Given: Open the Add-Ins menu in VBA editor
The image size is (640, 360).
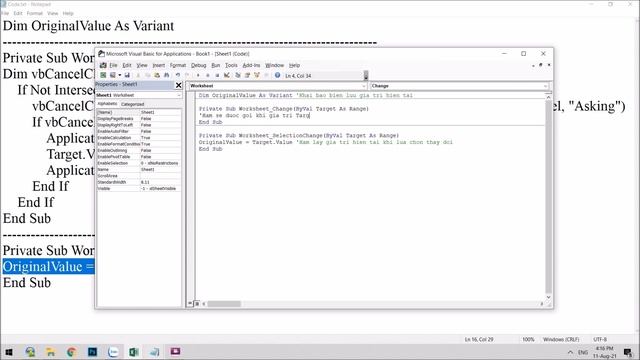Looking at the screenshot, I should point(251,65).
